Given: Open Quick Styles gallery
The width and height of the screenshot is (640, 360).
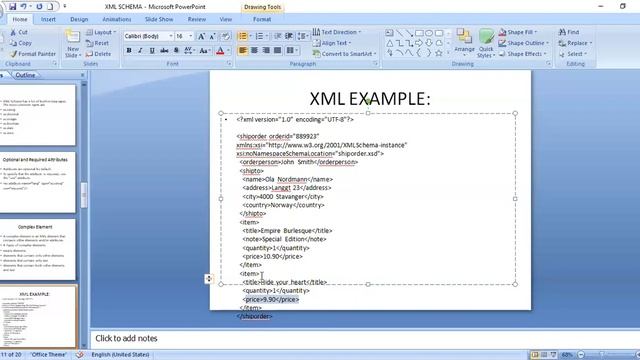Looking at the screenshot, I should coord(486,43).
